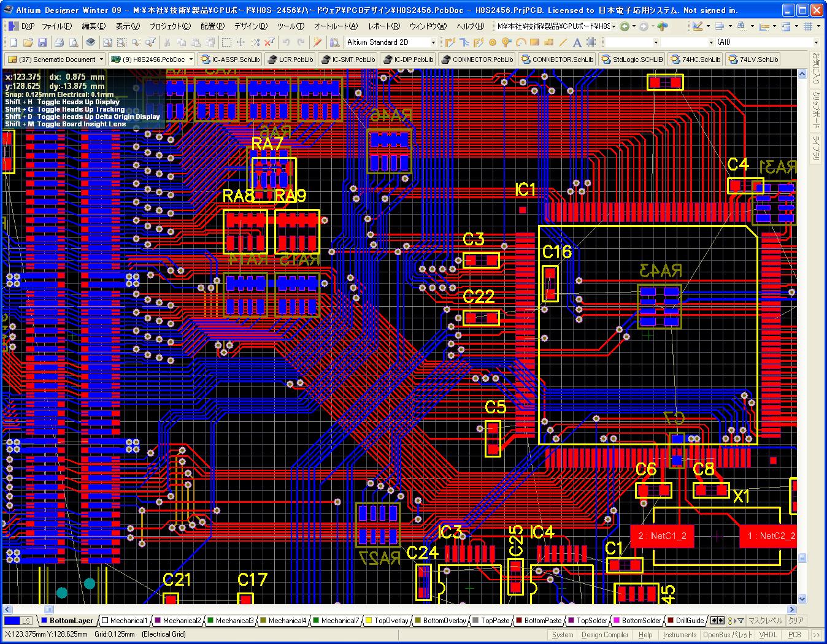Switch to the TopOverlay layer
This screenshot has height=644, width=827.
click(x=387, y=621)
